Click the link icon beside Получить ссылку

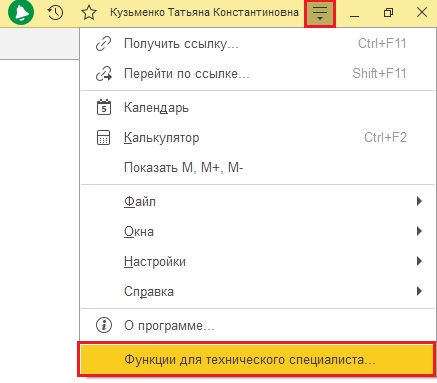point(103,44)
